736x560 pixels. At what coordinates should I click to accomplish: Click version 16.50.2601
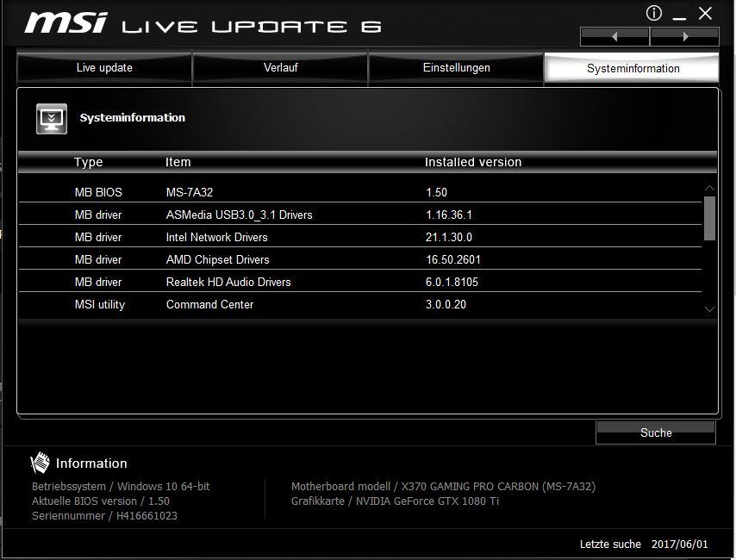click(x=453, y=259)
